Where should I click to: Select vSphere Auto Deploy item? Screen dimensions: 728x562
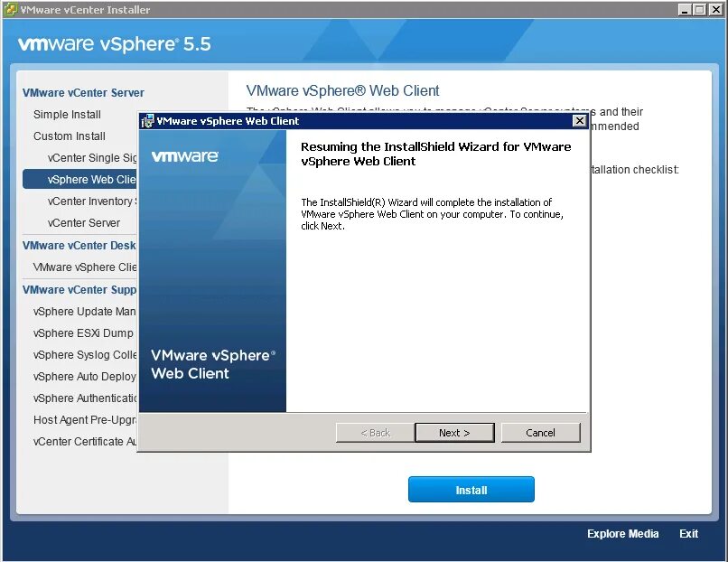85,376
